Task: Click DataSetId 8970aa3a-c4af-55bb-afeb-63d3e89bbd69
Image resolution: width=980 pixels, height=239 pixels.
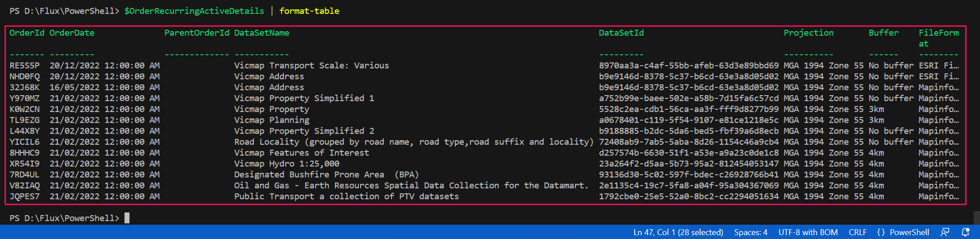Action: click(x=689, y=65)
